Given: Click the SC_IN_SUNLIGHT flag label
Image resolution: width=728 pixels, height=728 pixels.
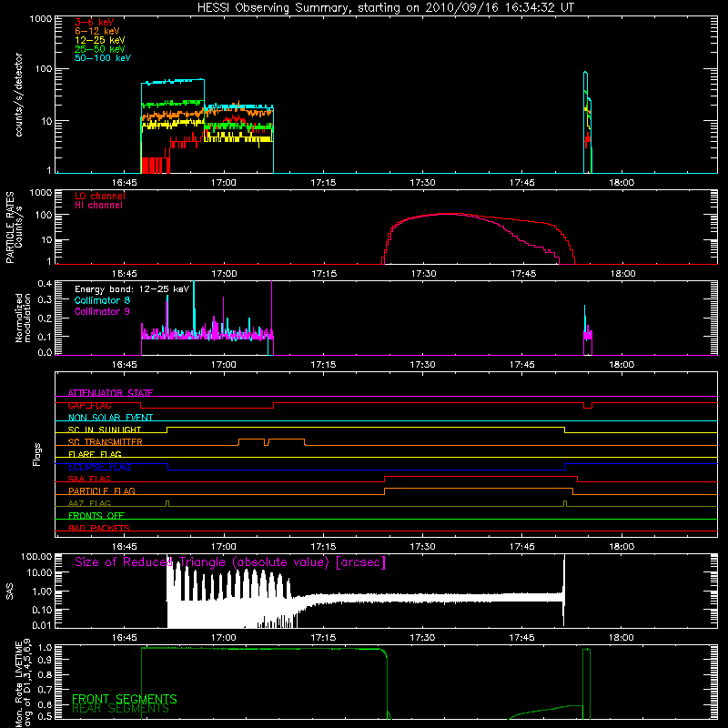Looking at the screenshot, I should 105,430.
